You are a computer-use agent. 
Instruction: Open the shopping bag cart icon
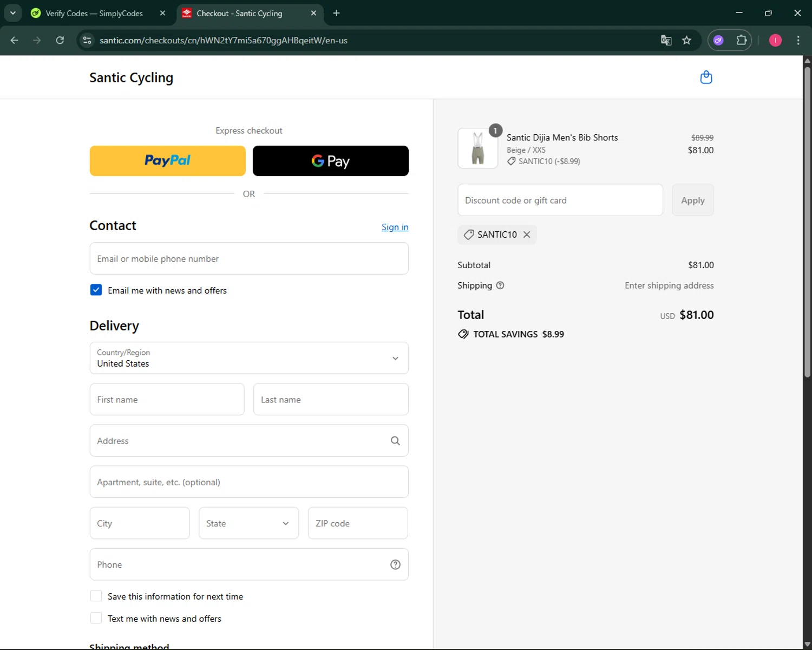coord(706,77)
